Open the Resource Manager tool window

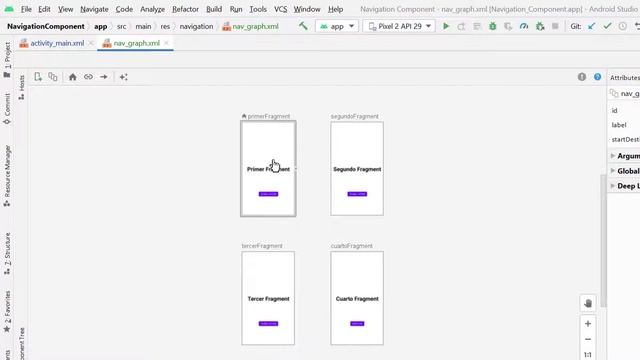click(x=7, y=176)
